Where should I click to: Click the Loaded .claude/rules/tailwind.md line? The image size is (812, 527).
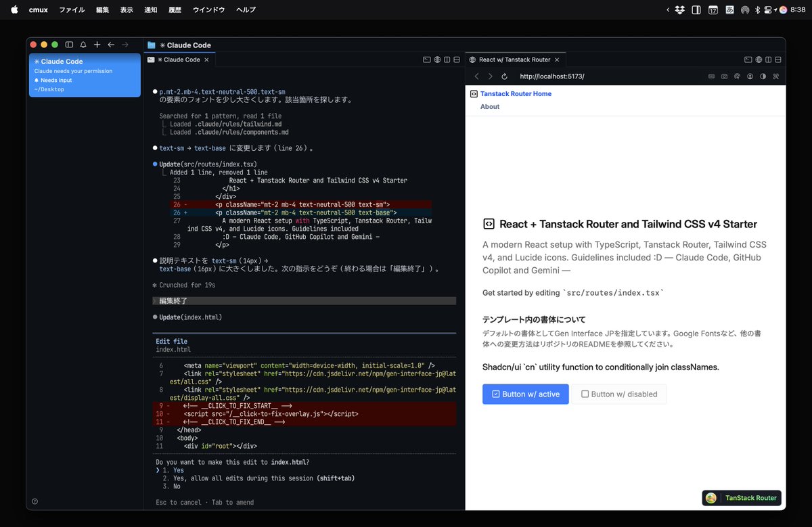(226, 124)
